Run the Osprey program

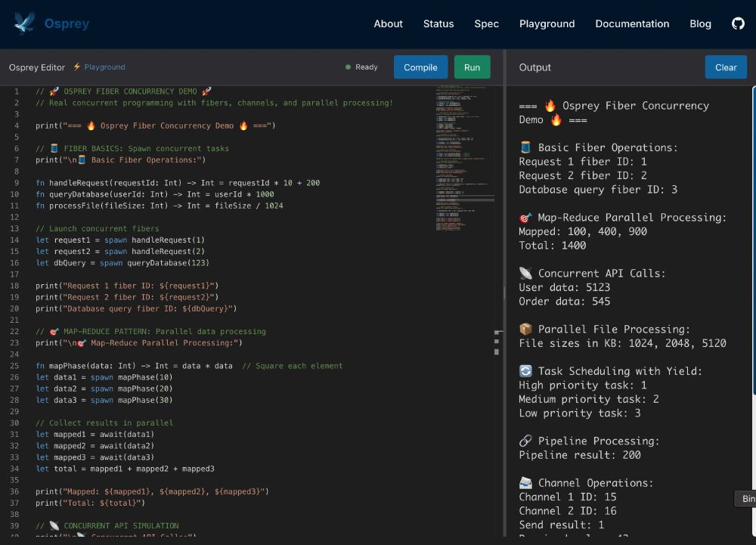472,67
